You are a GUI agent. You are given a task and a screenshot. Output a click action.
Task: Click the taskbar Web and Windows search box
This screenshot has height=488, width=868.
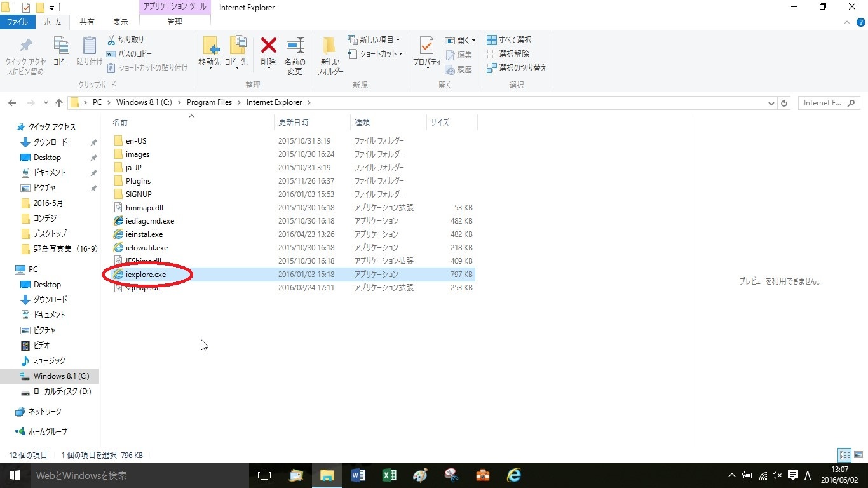click(x=139, y=475)
